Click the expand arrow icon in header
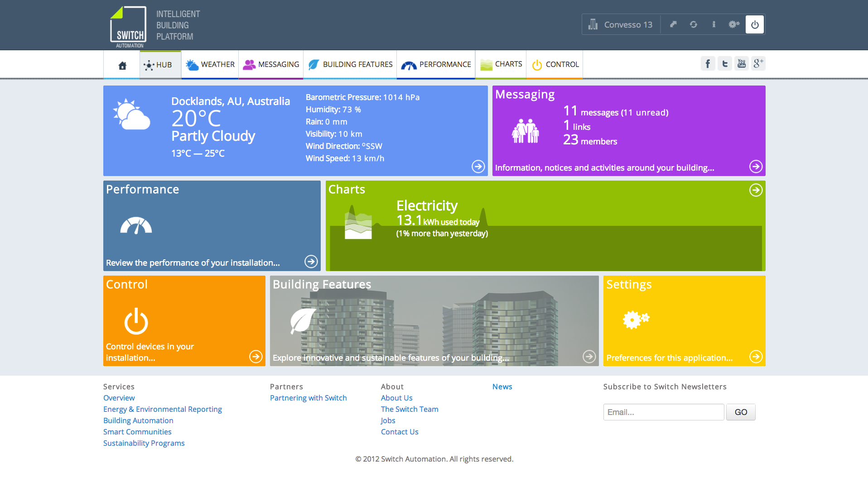868x477 pixels. (673, 24)
